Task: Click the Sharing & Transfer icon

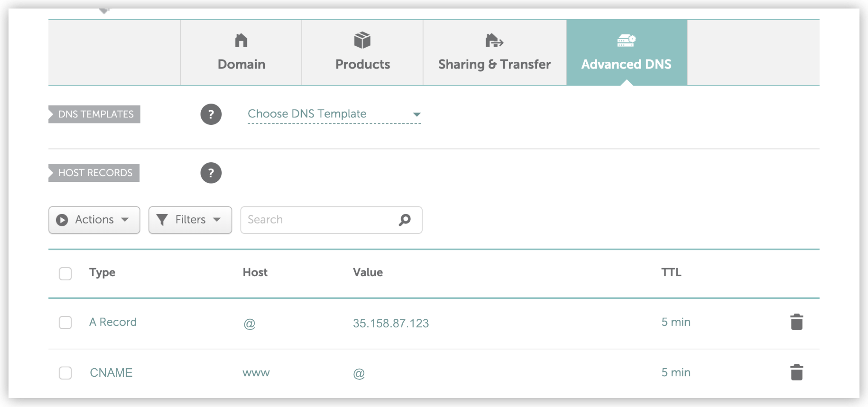Action: [x=494, y=40]
